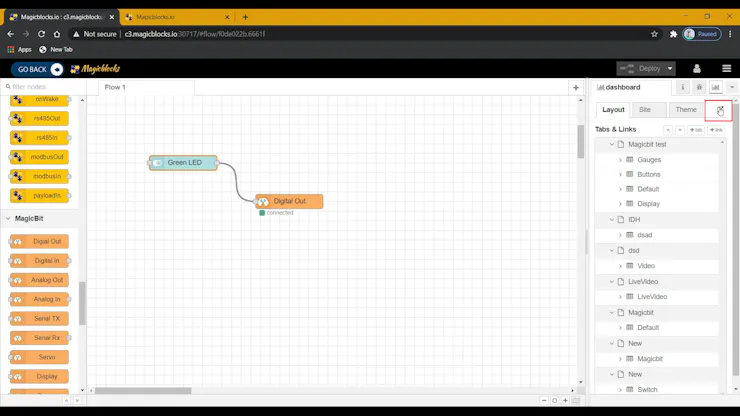This screenshot has width=740, height=416.
Task: Click the zoom out icon on canvas footer
Action: tap(544, 400)
